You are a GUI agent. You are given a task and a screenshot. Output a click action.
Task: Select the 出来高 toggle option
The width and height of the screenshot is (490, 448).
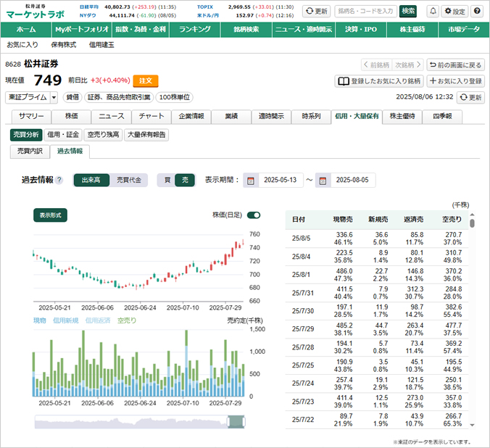click(x=91, y=180)
